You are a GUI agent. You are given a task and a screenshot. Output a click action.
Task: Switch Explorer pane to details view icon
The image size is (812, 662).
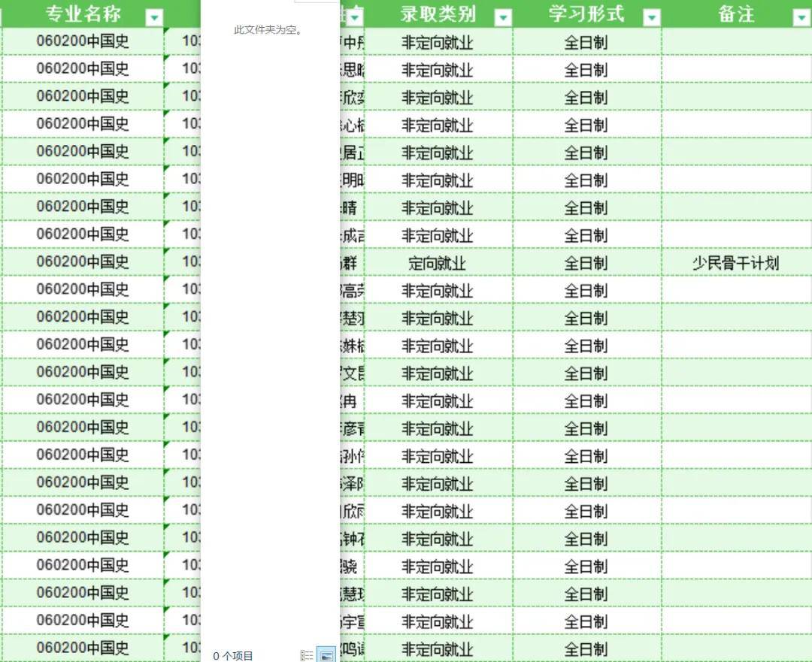(307, 655)
